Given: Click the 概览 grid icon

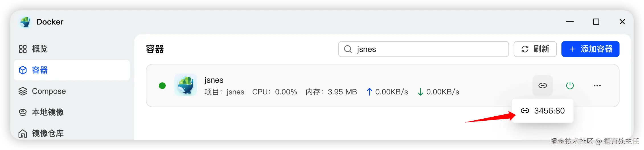Looking at the screenshot, I should coord(23,49).
